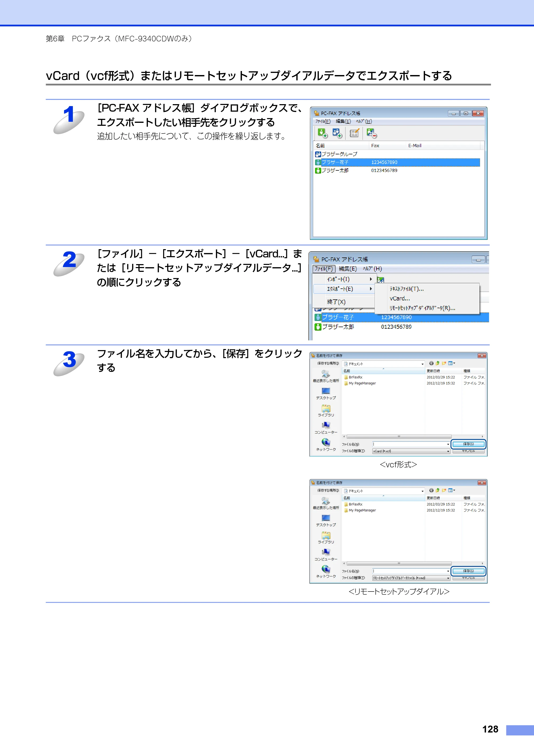Open view menu icon in vcf save dialog
The height and width of the screenshot is (756, 534).
(451, 363)
